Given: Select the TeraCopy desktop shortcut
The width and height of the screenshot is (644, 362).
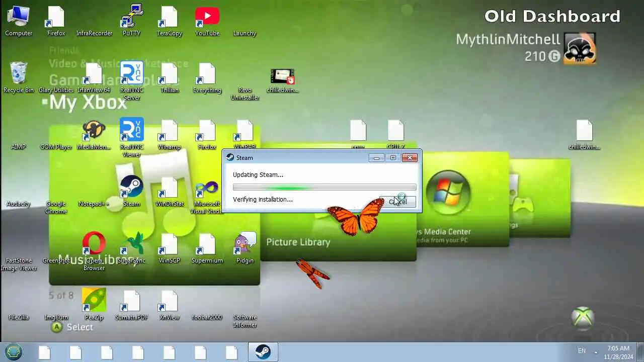Looking at the screenshot, I should (169, 17).
